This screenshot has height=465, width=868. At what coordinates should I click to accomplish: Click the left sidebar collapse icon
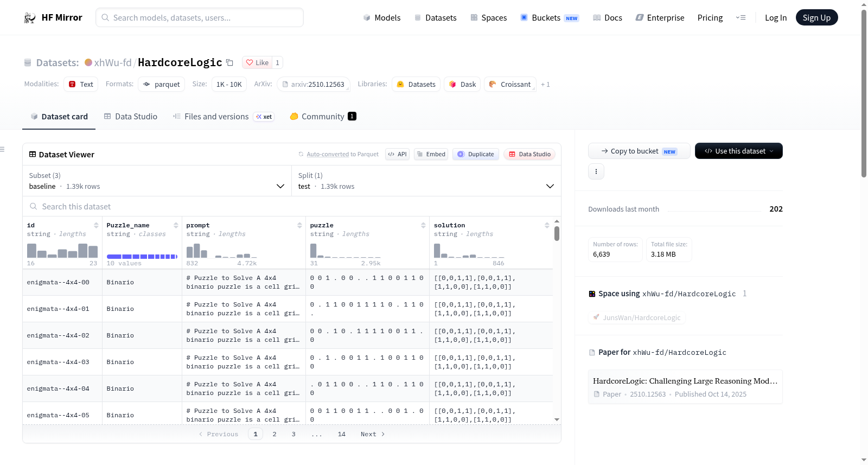tap(3, 149)
